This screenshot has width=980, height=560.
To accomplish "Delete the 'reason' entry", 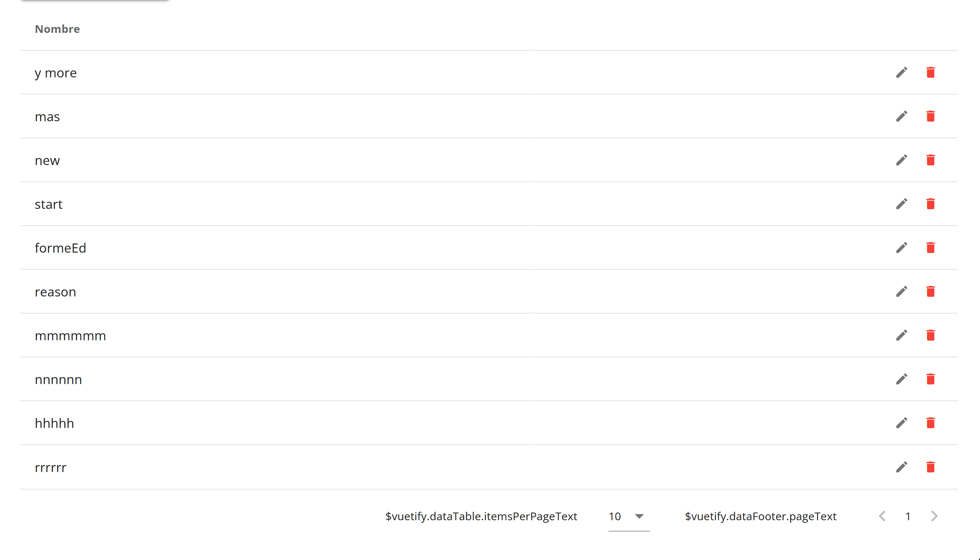I will click(x=931, y=291).
